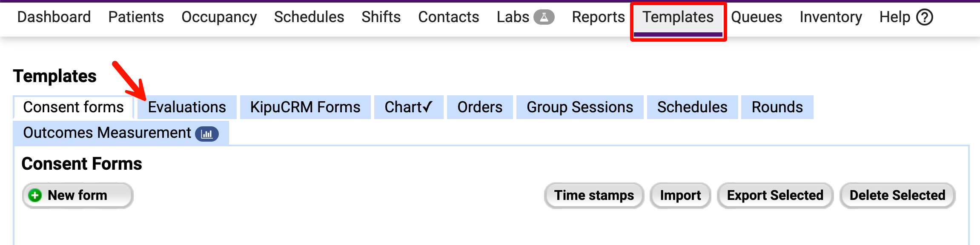
Task: Open the Inventory menu item
Action: pos(831,17)
